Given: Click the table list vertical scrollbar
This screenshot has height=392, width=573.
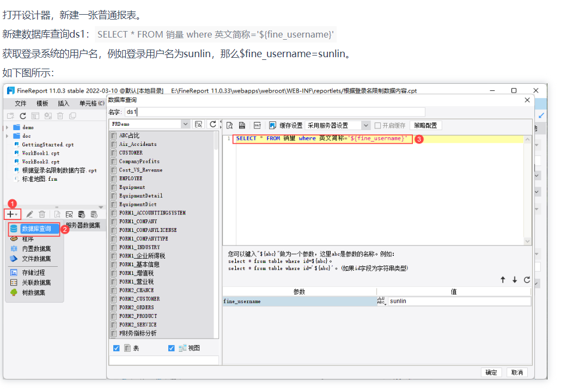Looking at the screenshot, I should click(x=216, y=140).
